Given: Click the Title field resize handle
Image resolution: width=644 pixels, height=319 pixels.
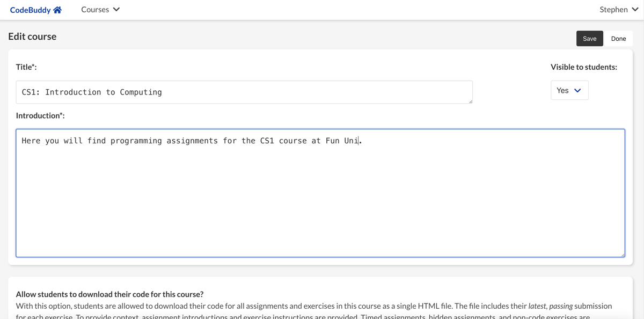Looking at the screenshot, I should coord(470,101).
